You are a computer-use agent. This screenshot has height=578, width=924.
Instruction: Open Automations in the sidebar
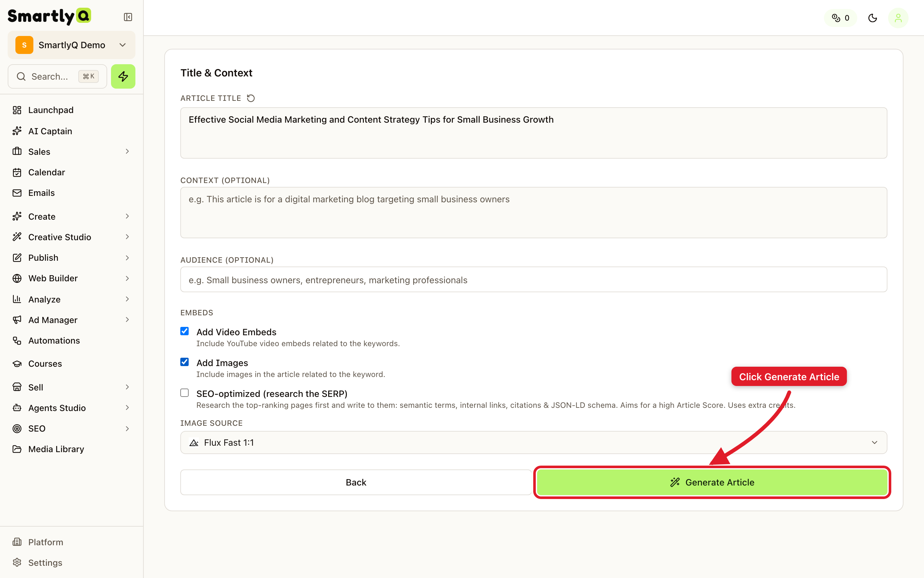pyautogui.click(x=72, y=341)
